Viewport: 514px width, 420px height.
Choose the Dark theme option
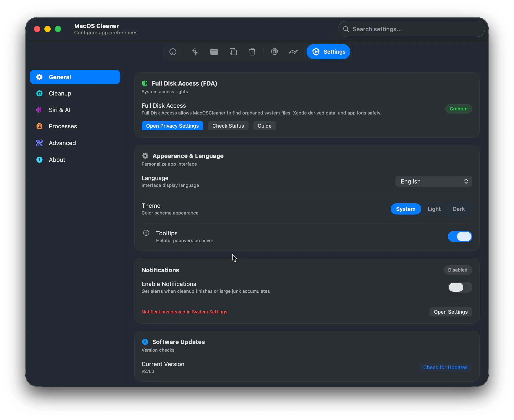(x=459, y=209)
